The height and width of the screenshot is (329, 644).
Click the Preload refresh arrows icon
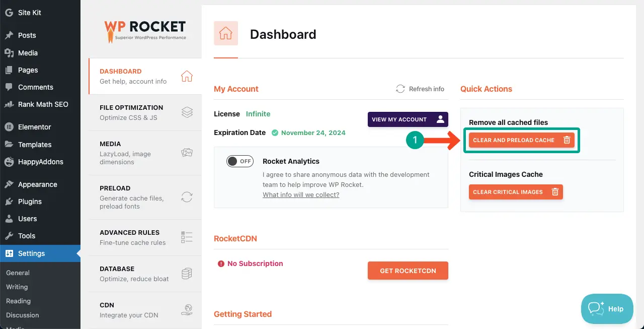pyautogui.click(x=187, y=197)
